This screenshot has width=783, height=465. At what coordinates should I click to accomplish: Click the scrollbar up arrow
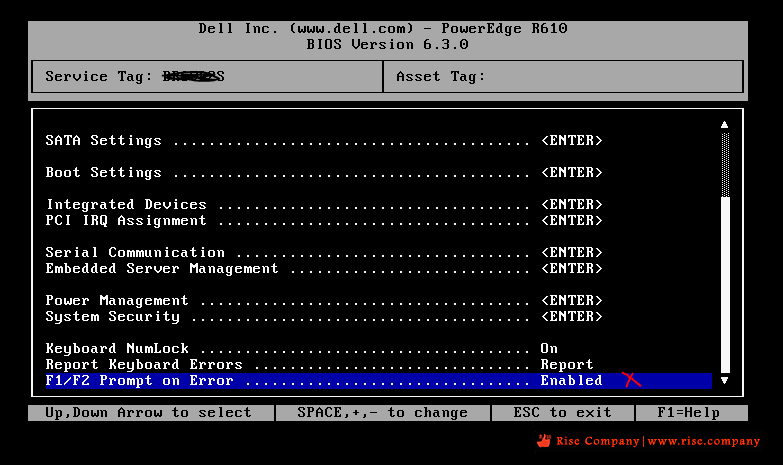pos(725,125)
